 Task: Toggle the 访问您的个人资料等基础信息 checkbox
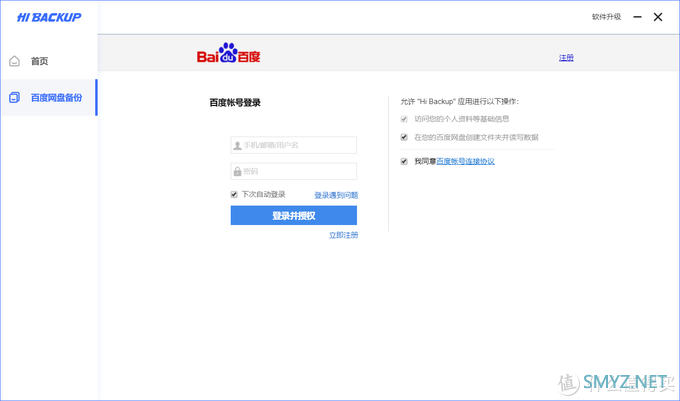pyautogui.click(x=404, y=119)
